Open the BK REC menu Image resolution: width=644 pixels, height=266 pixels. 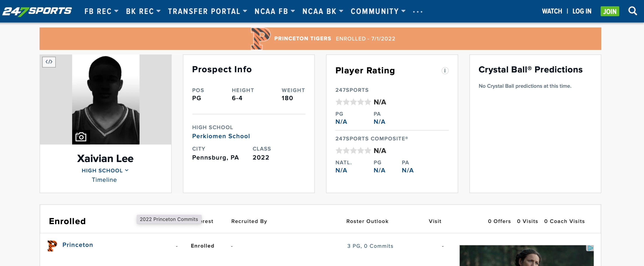click(143, 11)
